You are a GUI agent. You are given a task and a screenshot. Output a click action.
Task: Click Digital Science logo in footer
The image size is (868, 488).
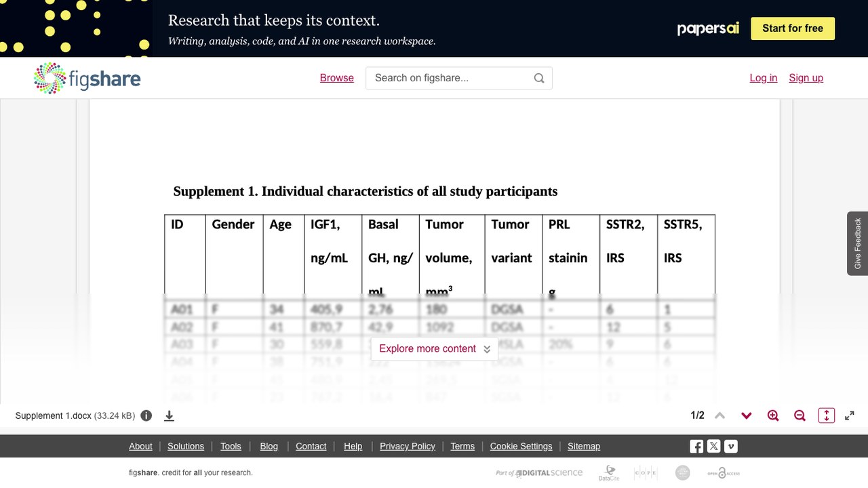click(x=539, y=473)
